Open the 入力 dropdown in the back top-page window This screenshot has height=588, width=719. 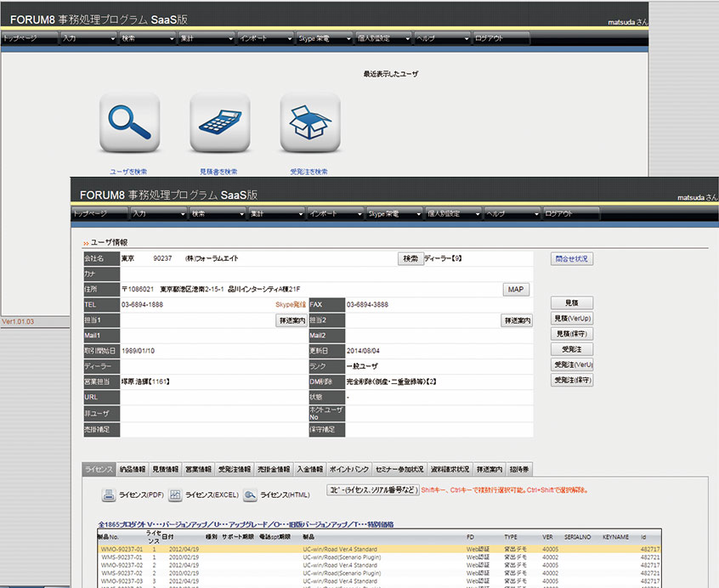click(88, 38)
